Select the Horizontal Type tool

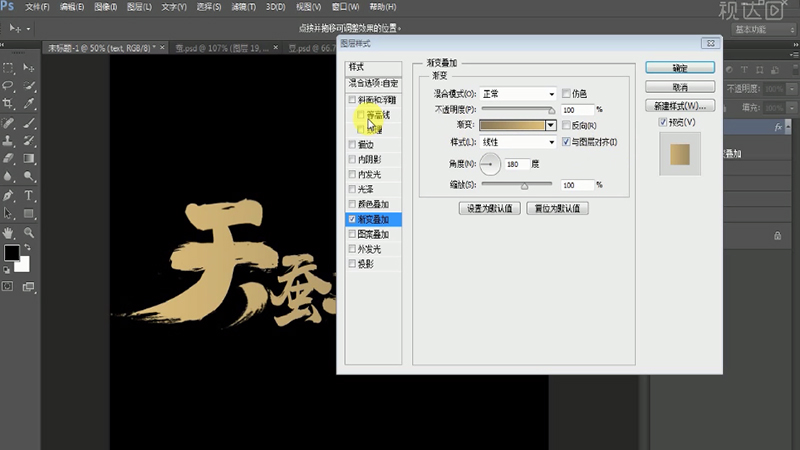[29, 195]
